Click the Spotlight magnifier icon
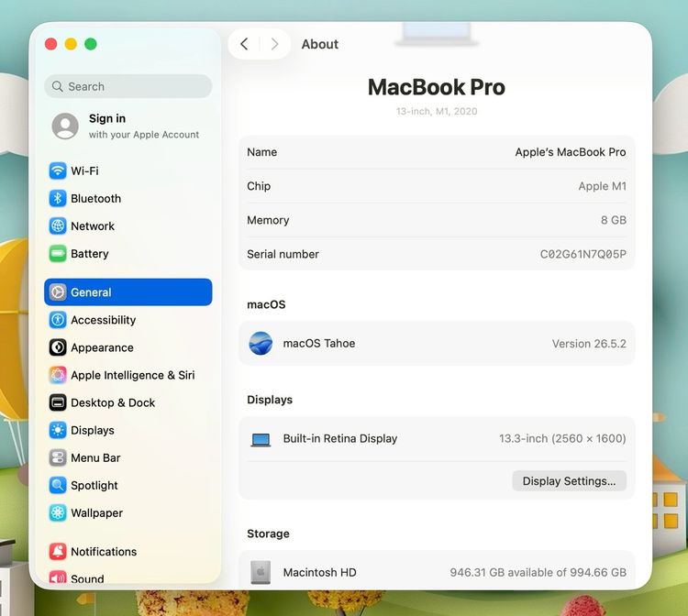The height and width of the screenshot is (616, 688). point(58,485)
